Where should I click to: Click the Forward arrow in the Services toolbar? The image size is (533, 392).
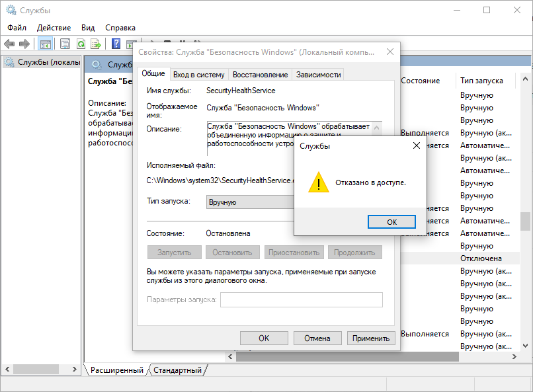pos(24,44)
